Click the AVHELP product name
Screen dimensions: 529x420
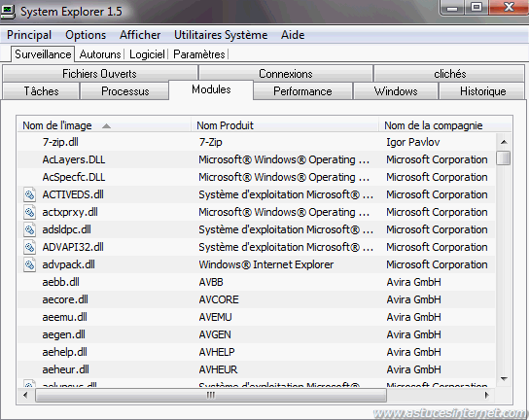[217, 353]
